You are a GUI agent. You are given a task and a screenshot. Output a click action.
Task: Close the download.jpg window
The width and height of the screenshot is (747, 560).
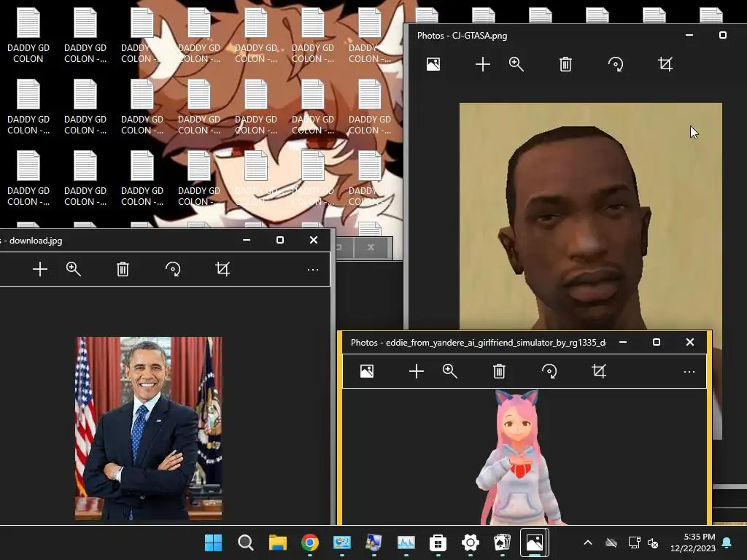tap(314, 240)
